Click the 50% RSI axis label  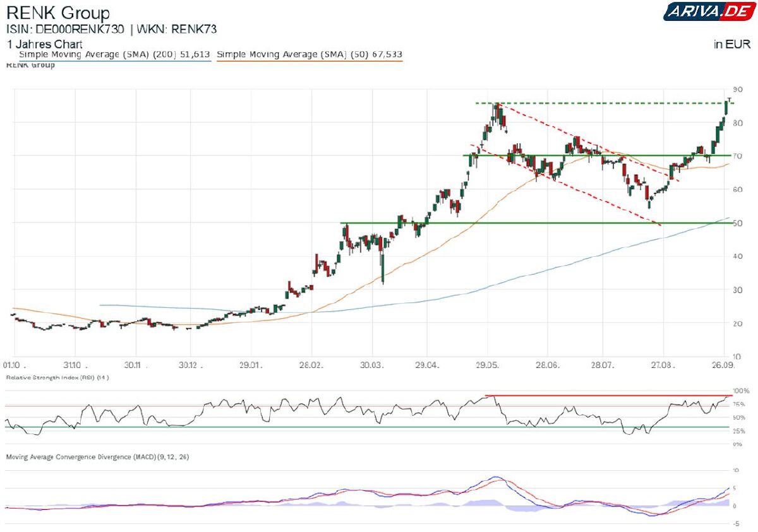point(738,418)
